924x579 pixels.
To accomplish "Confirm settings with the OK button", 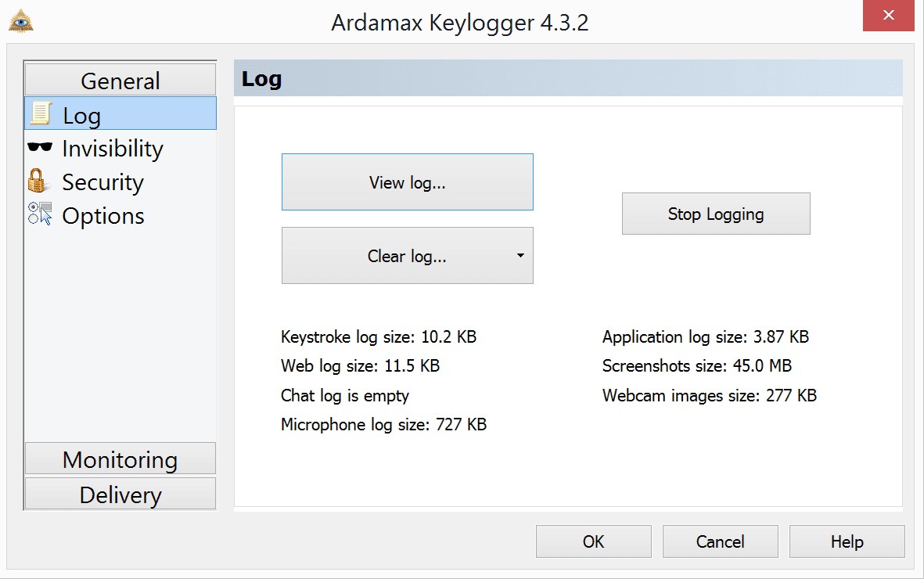I will click(x=593, y=541).
